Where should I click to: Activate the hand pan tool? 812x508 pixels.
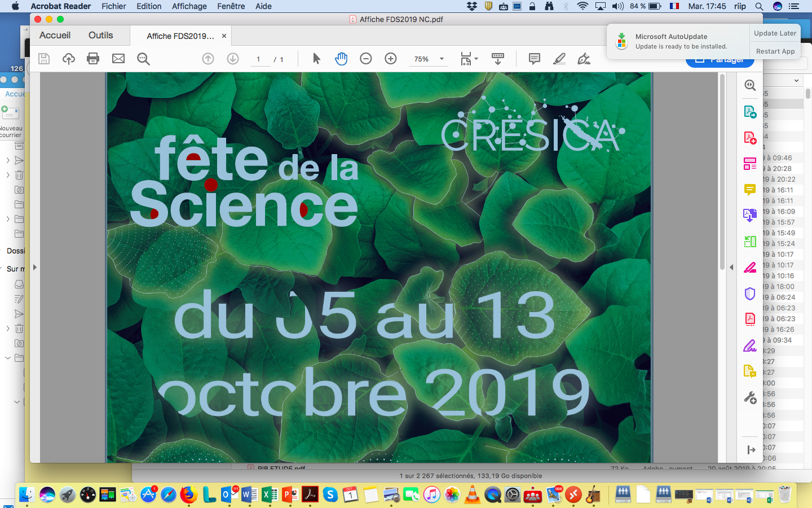pos(341,59)
